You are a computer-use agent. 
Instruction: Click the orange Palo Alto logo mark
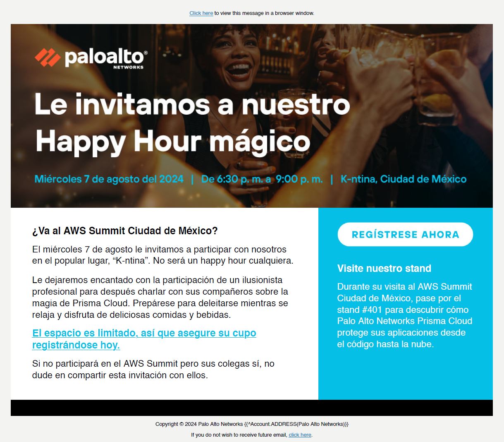pyautogui.click(x=48, y=58)
